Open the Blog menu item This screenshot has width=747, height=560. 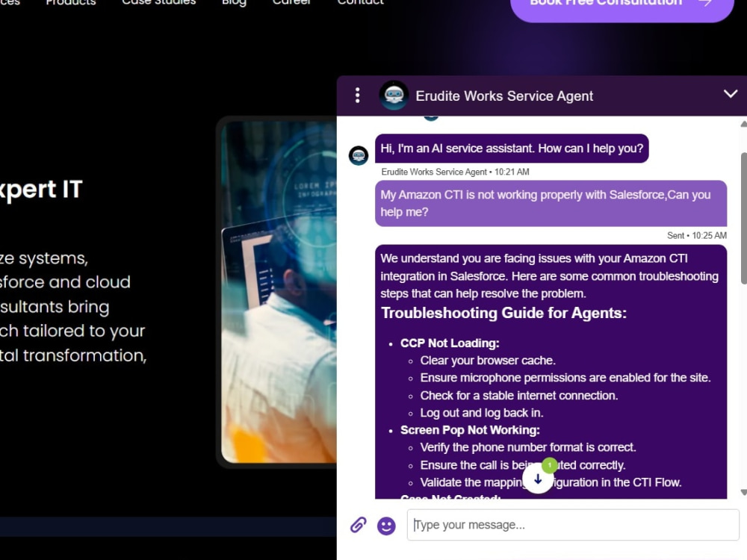tap(234, 2)
